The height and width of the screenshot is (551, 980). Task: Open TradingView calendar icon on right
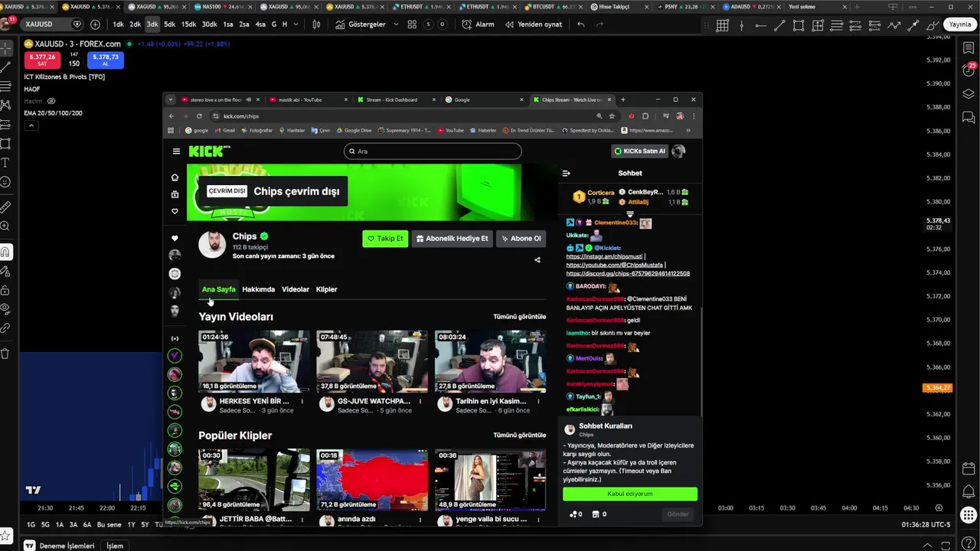pos(969,468)
